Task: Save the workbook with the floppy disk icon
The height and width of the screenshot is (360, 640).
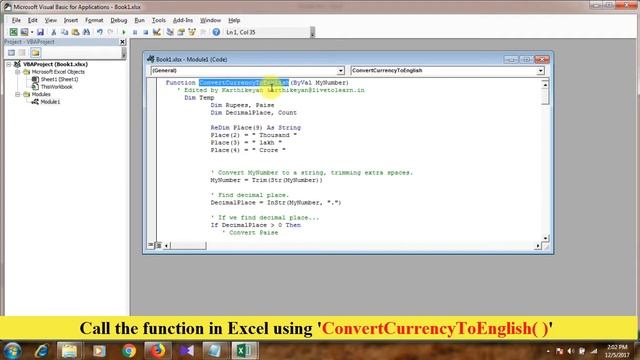Action: tap(40, 32)
